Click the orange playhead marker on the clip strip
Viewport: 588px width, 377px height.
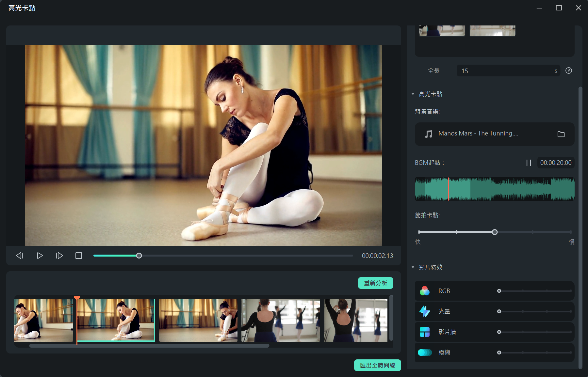[x=77, y=298]
